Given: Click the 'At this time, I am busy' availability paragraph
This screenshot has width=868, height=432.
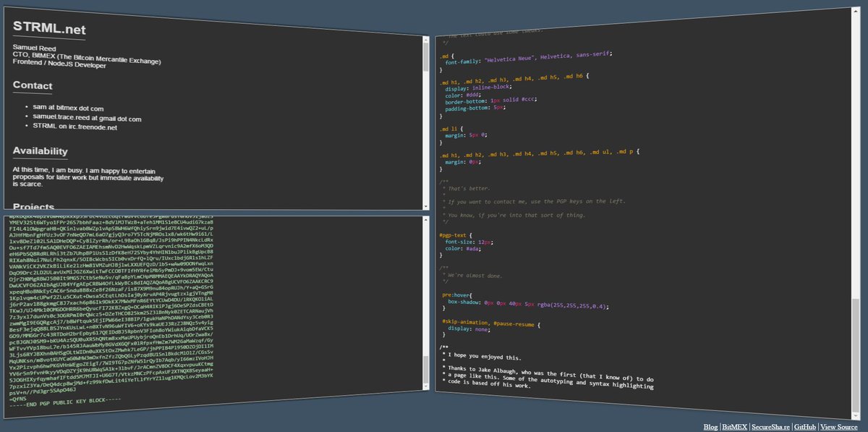Looking at the screenshot, I should (88, 176).
